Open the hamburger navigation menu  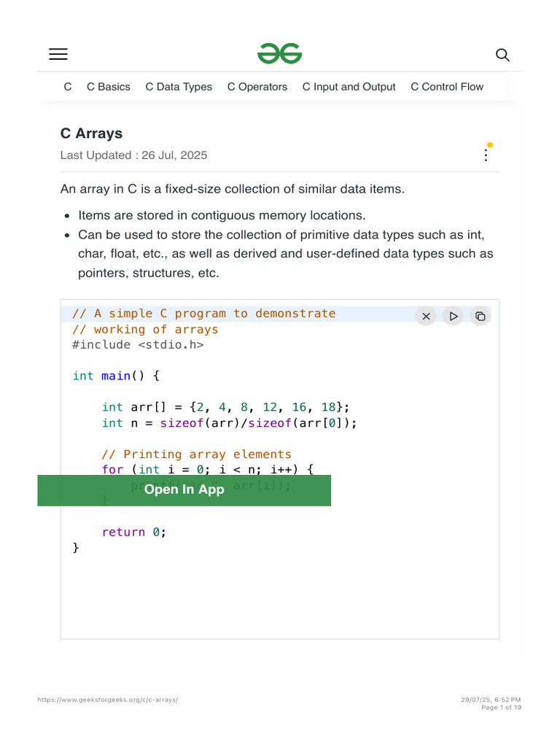click(x=58, y=54)
